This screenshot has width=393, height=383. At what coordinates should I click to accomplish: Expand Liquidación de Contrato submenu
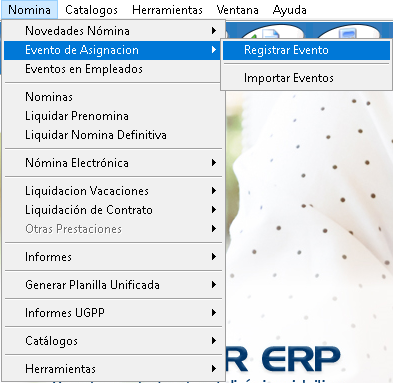coord(113,210)
